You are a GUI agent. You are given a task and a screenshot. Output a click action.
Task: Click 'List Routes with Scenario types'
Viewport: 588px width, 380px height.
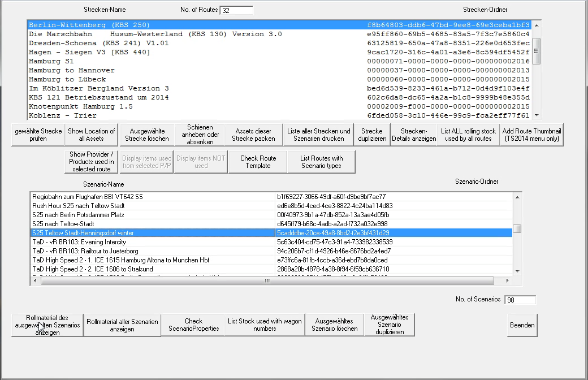coord(321,162)
